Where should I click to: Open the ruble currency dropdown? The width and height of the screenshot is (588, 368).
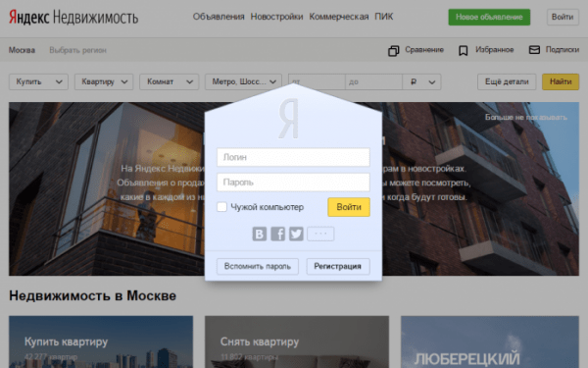(421, 81)
